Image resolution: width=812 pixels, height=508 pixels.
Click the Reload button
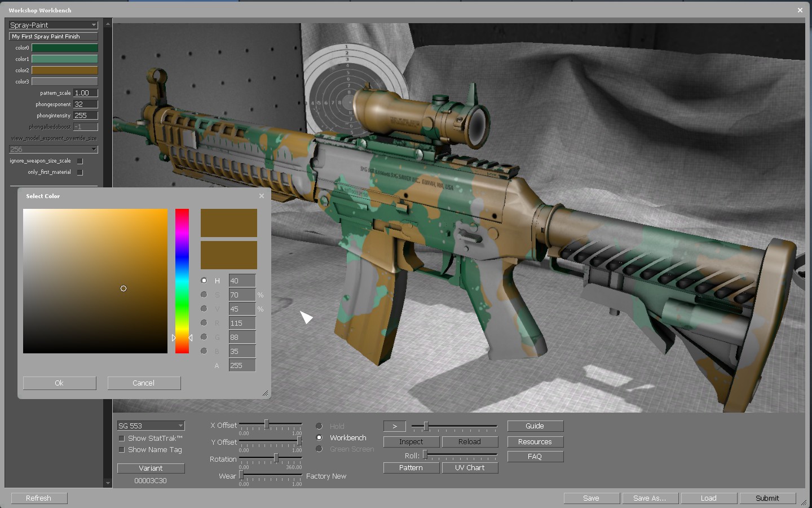(470, 442)
